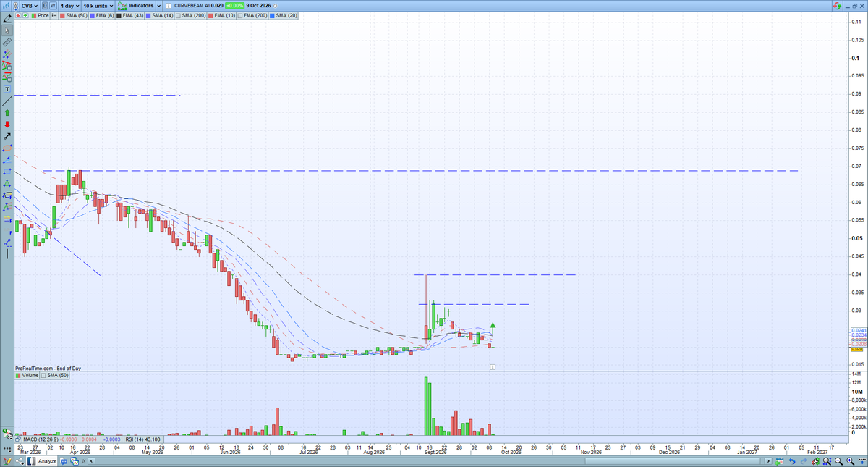
Task: Toggle the Volume panel SMA (50) checkbox
Action: click(x=44, y=376)
